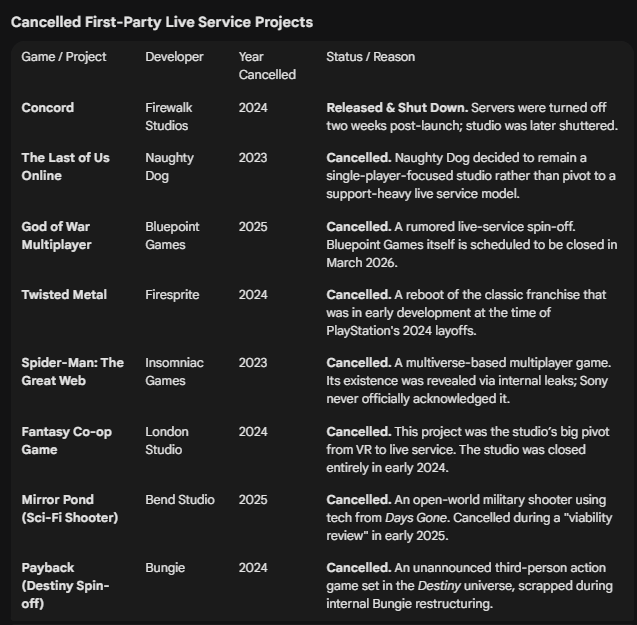Image resolution: width=637 pixels, height=625 pixels.
Task: Click the 'Cancelled First-Party Live Service Projects' heading
Action: click(x=161, y=21)
